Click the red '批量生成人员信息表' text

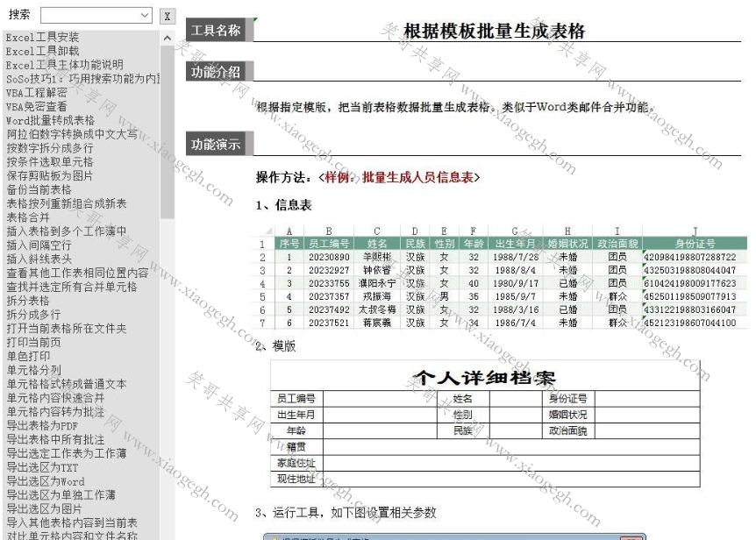click(x=417, y=178)
